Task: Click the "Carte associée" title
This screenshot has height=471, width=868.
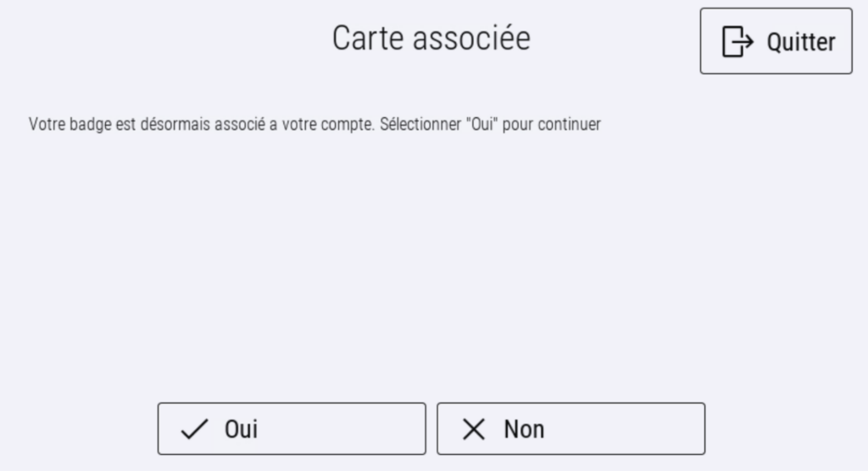Action: pos(431,38)
